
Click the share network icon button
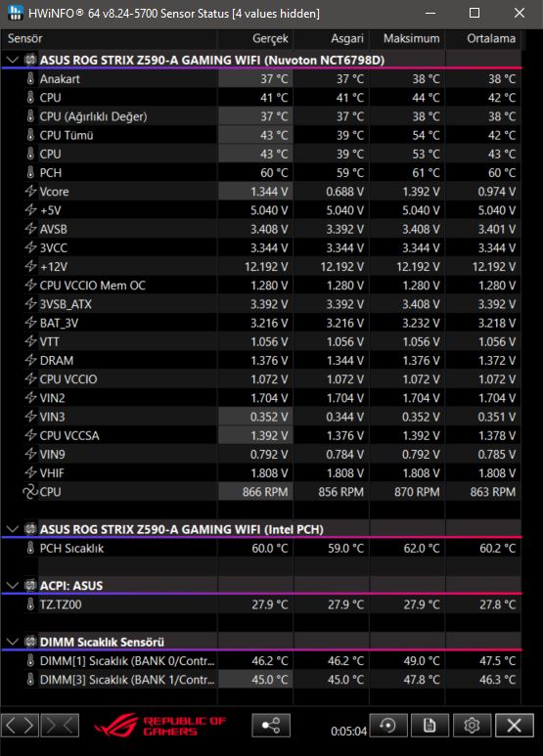point(271,726)
